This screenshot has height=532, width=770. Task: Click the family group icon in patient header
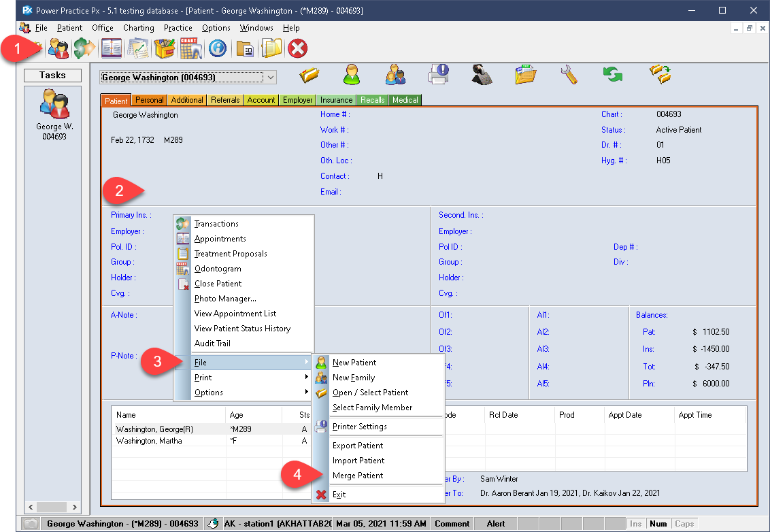coord(395,75)
